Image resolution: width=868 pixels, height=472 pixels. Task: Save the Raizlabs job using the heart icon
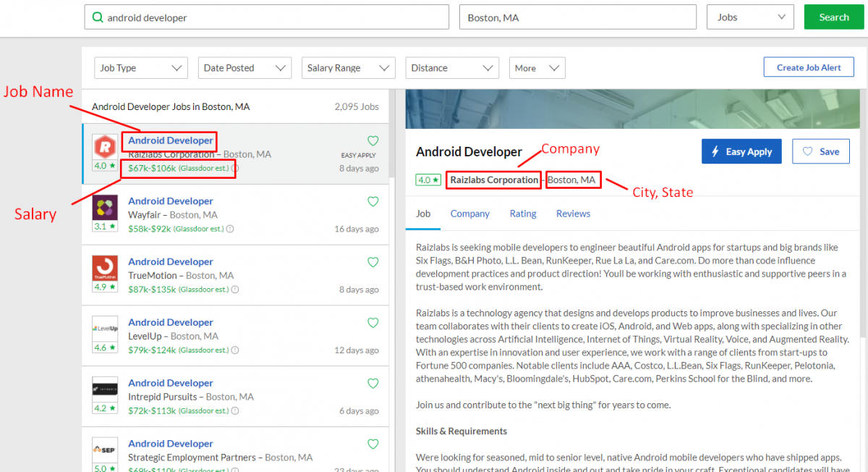373,140
